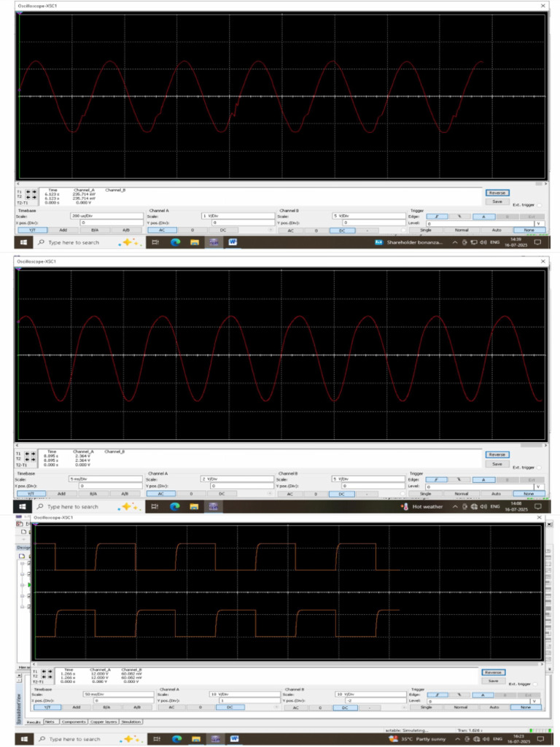Image resolution: width=560 pixels, height=747 pixels.
Task: Click the horizontal scrollbar under the 5 ms/Div waveform
Action: point(282,445)
